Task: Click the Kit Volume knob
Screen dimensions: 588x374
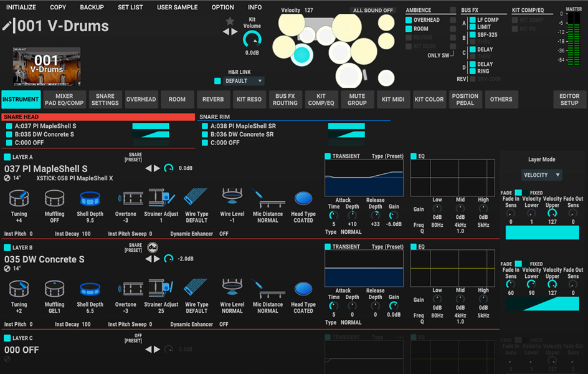Action: (x=252, y=41)
